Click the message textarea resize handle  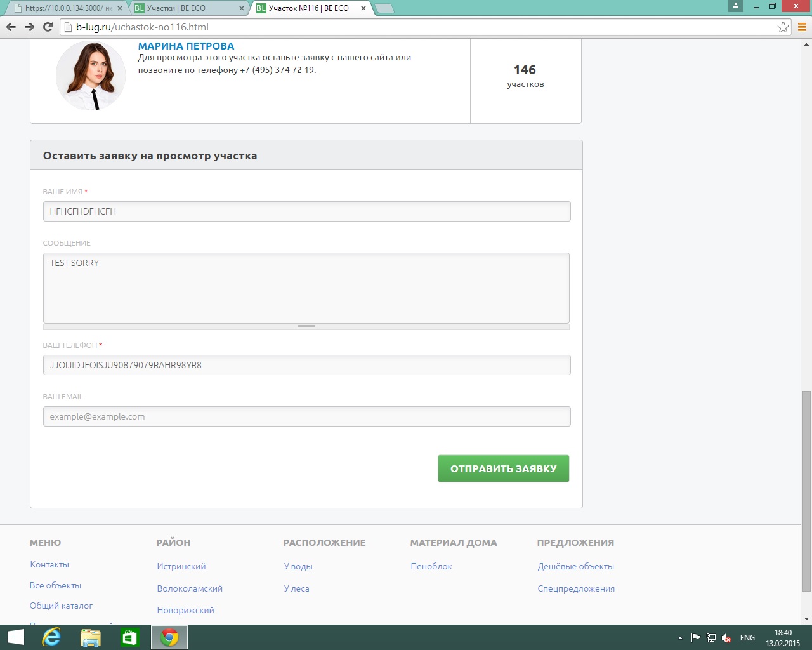coord(306,327)
